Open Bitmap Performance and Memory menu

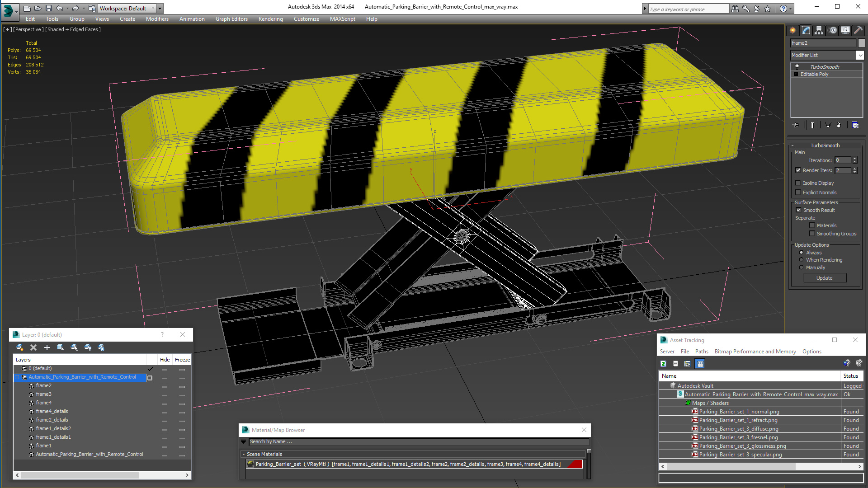pyautogui.click(x=755, y=352)
